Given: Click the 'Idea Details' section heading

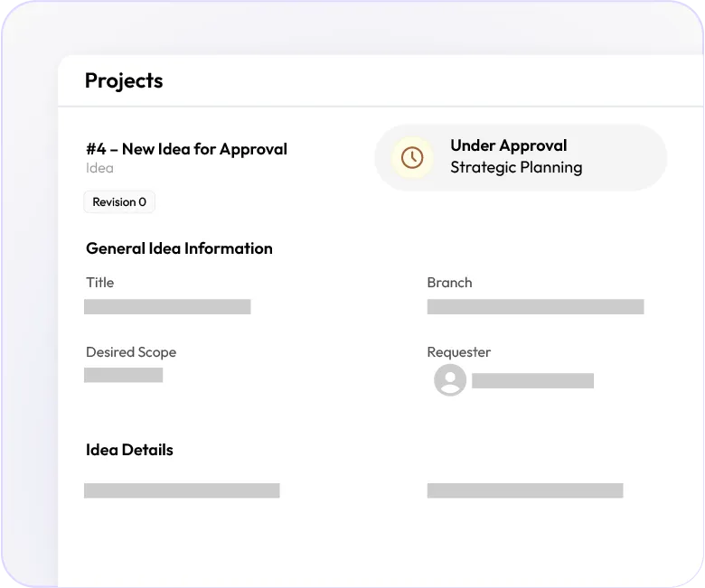Looking at the screenshot, I should (129, 450).
